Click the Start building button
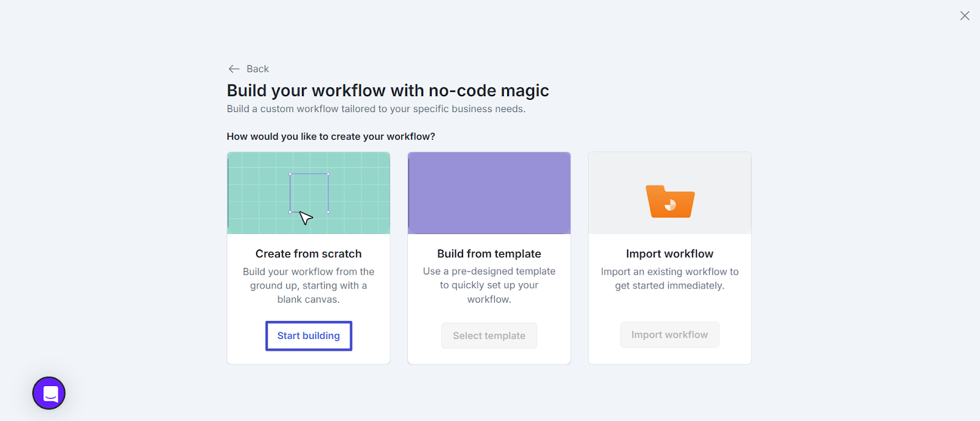The width and height of the screenshot is (980, 421). coord(309,336)
